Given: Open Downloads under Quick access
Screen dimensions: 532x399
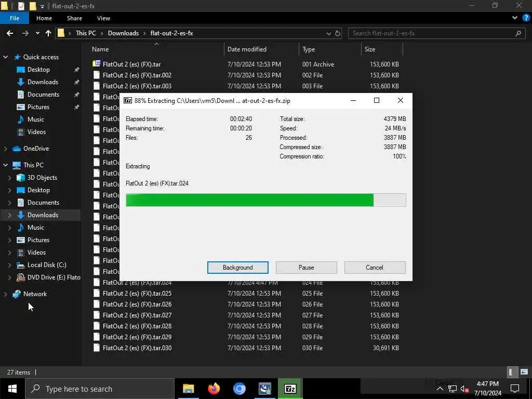Looking at the screenshot, I should click(x=43, y=82).
